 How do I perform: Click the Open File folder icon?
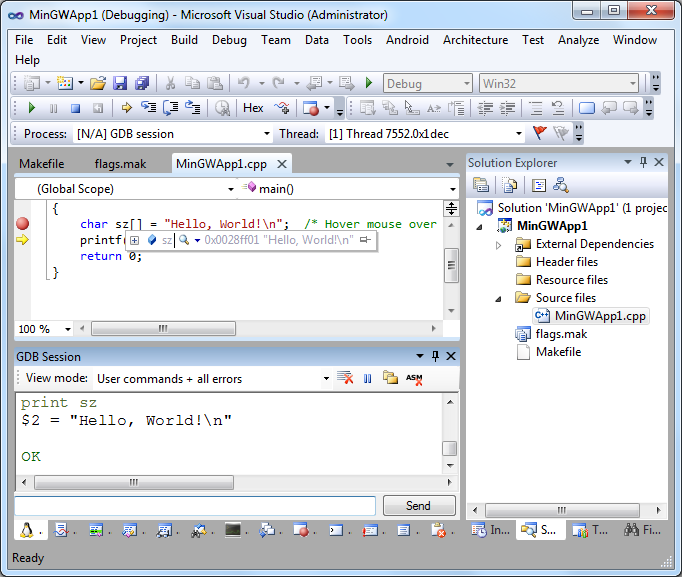click(x=98, y=83)
